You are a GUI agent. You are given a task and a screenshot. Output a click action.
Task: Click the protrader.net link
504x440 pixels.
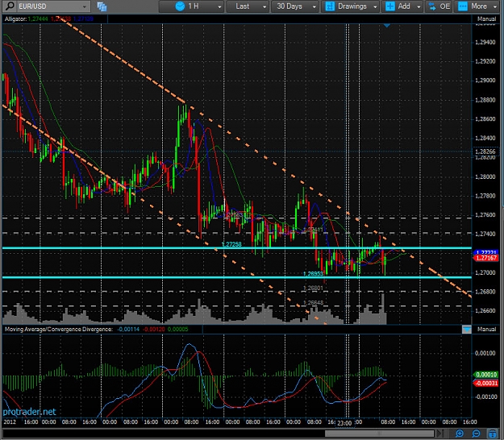29,412
